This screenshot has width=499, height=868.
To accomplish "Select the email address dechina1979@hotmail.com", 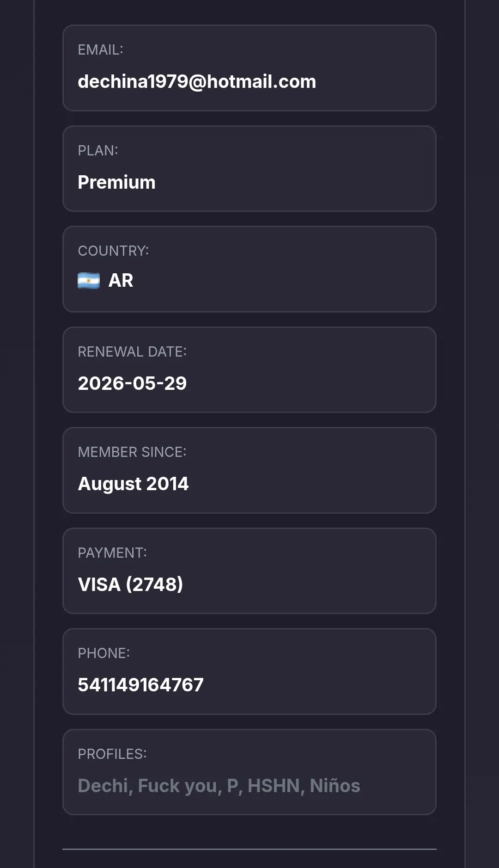I will point(197,82).
